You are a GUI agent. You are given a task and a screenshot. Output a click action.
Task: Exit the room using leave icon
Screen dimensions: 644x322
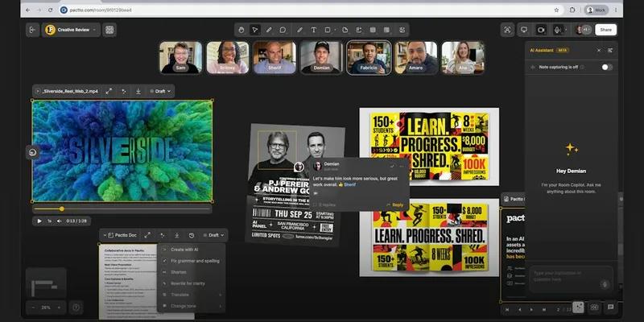pos(32,30)
